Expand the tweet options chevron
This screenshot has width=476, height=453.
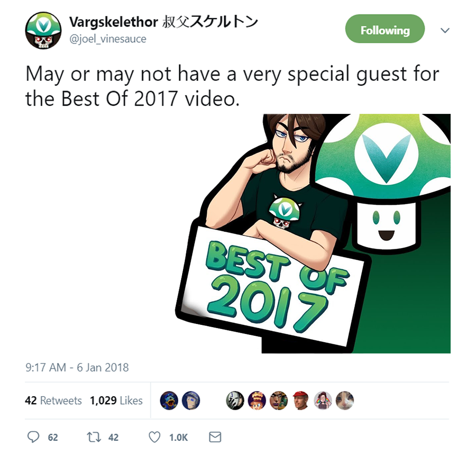pyautogui.click(x=445, y=31)
